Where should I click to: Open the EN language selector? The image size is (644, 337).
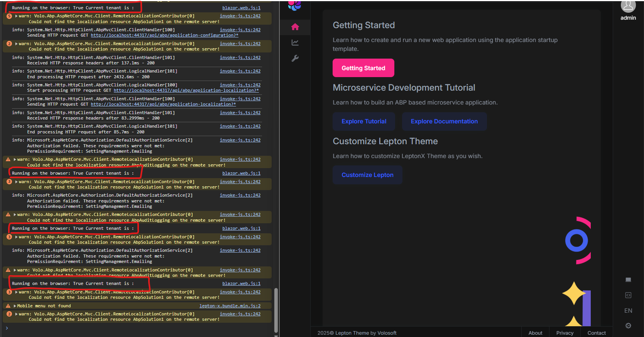click(x=628, y=311)
